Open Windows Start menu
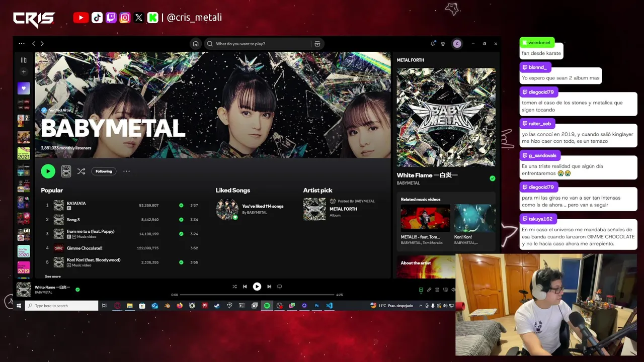Screen dimensions: 644x362 pyautogui.click(x=19, y=306)
